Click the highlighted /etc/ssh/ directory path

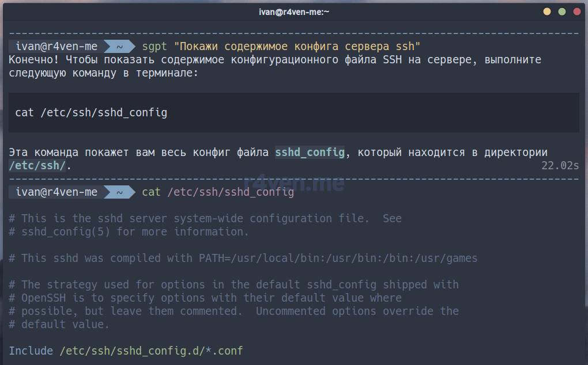39,166
